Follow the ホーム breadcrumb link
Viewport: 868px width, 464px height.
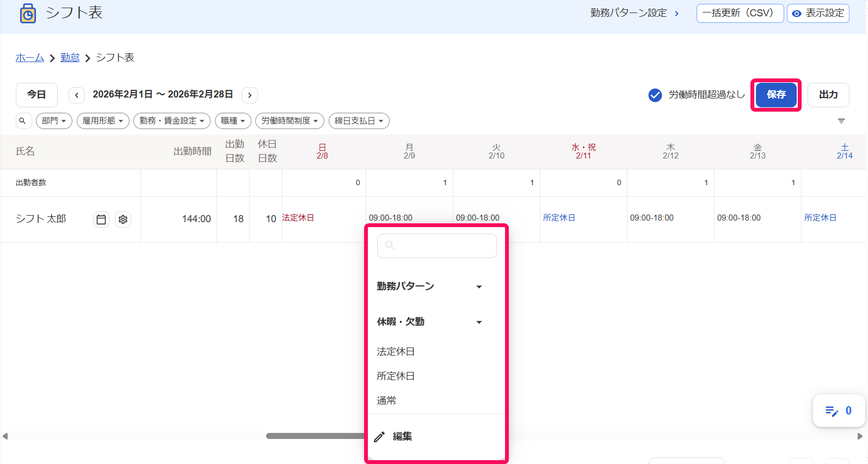[x=30, y=58]
